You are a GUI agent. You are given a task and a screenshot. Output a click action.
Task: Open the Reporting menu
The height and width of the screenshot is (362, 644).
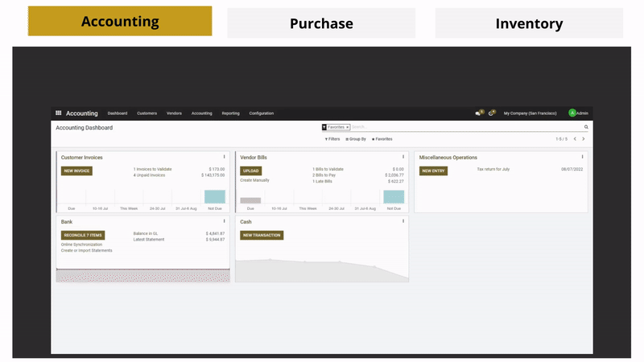tap(230, 113)
